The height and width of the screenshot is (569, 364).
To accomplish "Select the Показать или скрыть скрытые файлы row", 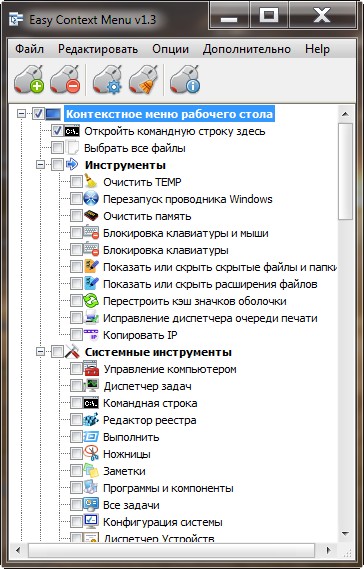I will click(x=220, y=267).
